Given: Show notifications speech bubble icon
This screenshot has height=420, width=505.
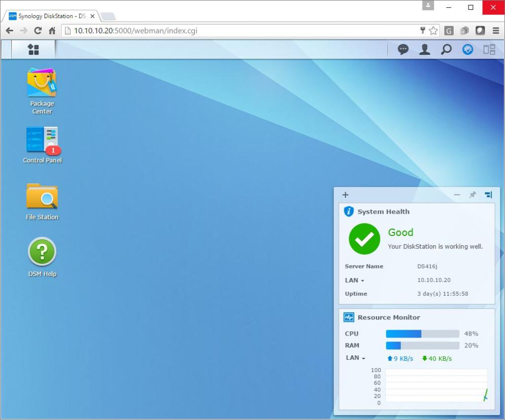Looking at the screenshot, I should pos(403,49).
